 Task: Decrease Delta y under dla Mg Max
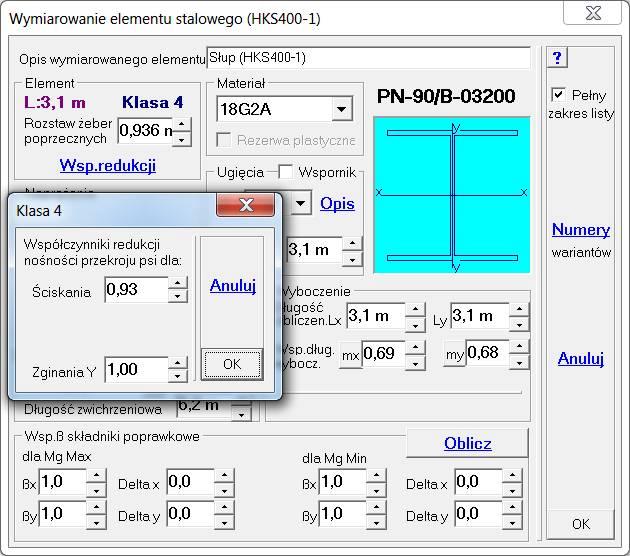(224, 523)
